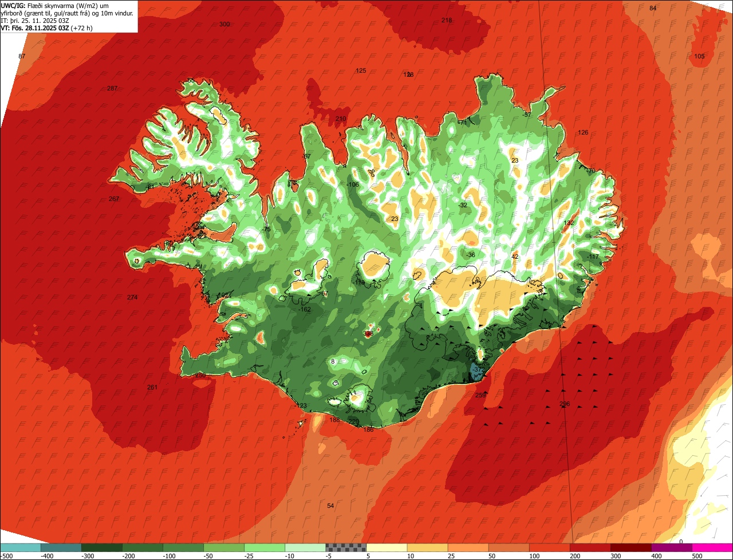This screenshot has height=560, width=733.
Task: Click the dark green -200 to -100 legend swatch
Action: tap(142, 547)
